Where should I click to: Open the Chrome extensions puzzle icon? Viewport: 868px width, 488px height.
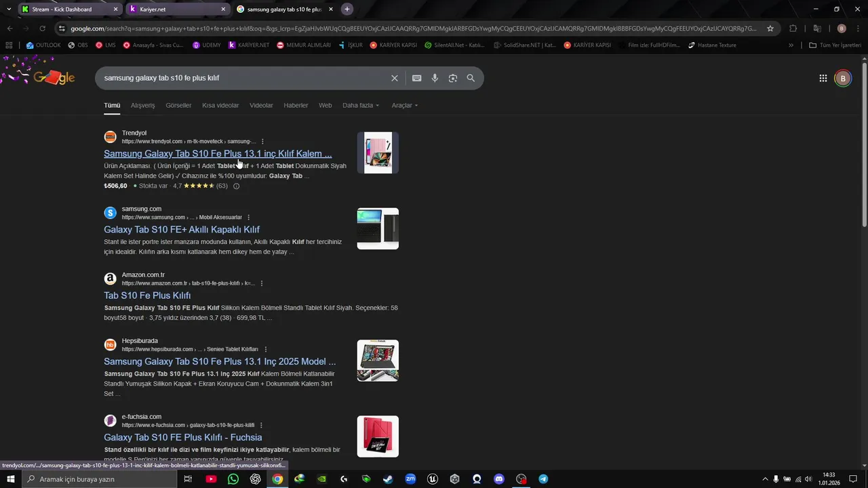pyautogui.click(x=793, y=28)
